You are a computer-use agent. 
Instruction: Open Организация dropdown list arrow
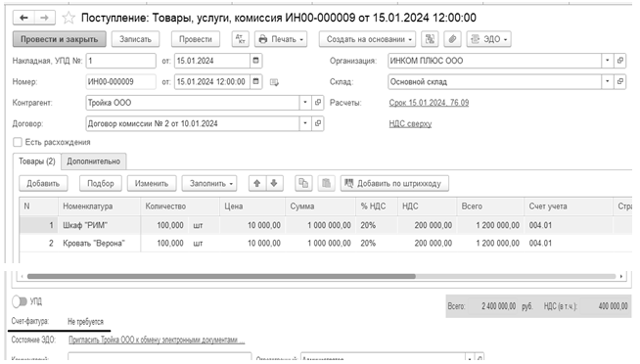point(608,61)
